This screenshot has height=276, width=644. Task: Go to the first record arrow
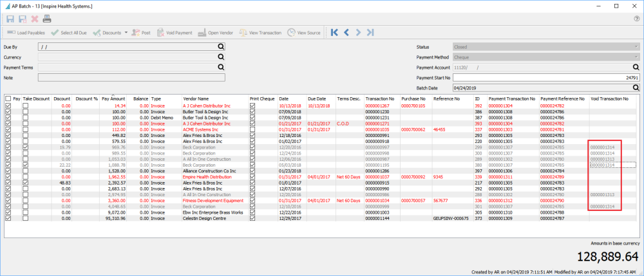334,32
